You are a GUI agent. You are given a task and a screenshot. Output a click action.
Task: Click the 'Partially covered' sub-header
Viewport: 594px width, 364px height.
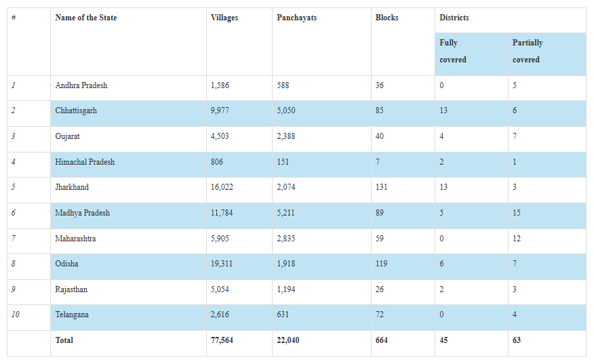pyautogui.click(x=528, y=52)
